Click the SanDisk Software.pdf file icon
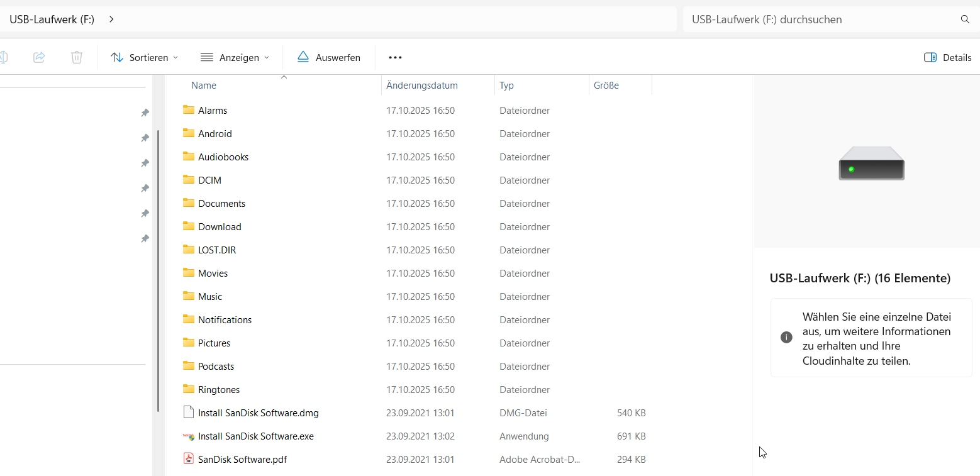 pyautogui.click(x=189, y=459)
